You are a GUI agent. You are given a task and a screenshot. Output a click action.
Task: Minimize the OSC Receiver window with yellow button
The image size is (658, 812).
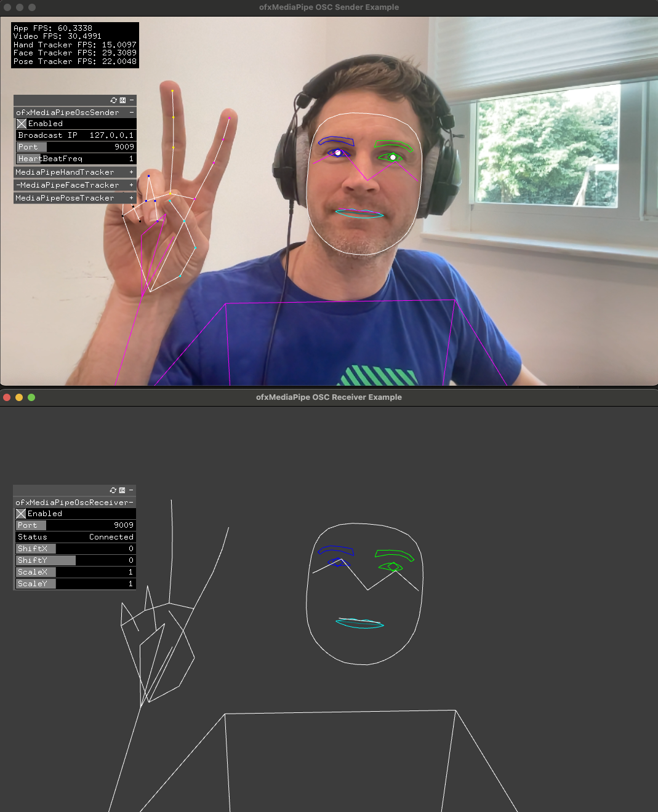(x=19, y=397)
